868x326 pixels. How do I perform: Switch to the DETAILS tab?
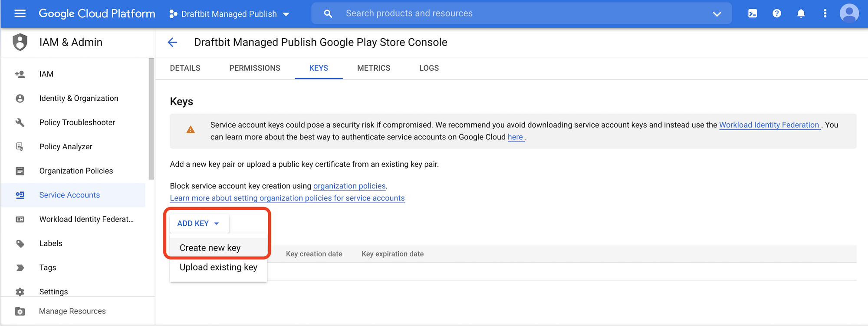(185, 68)
